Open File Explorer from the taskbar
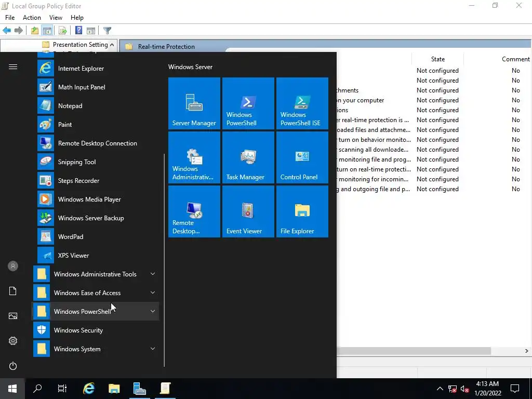 point(114,389)
